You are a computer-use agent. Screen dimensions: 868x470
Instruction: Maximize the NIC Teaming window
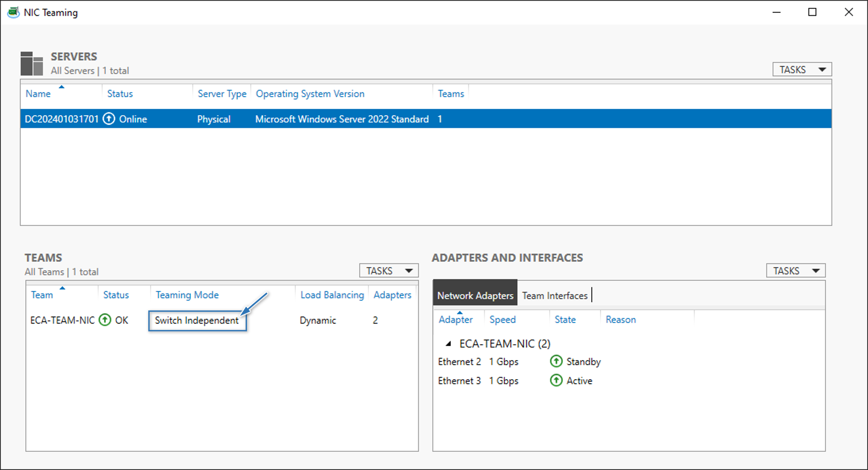pos(812,12)
